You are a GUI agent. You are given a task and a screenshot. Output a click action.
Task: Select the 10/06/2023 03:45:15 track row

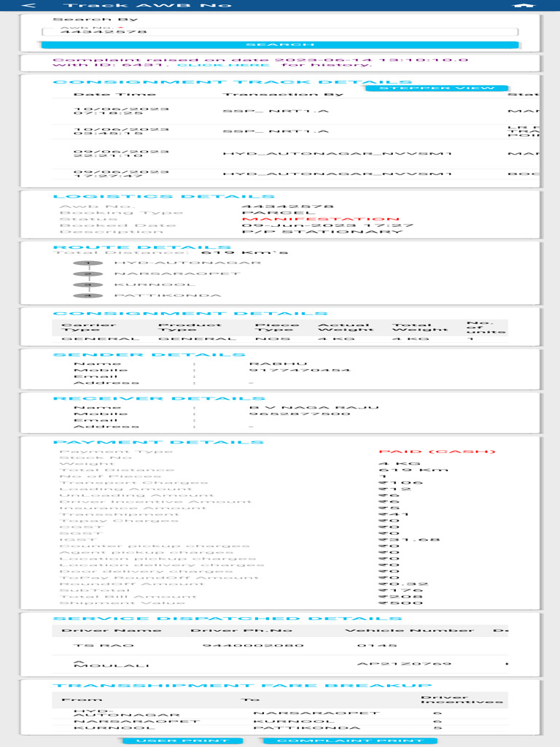(x=295, y=131)
